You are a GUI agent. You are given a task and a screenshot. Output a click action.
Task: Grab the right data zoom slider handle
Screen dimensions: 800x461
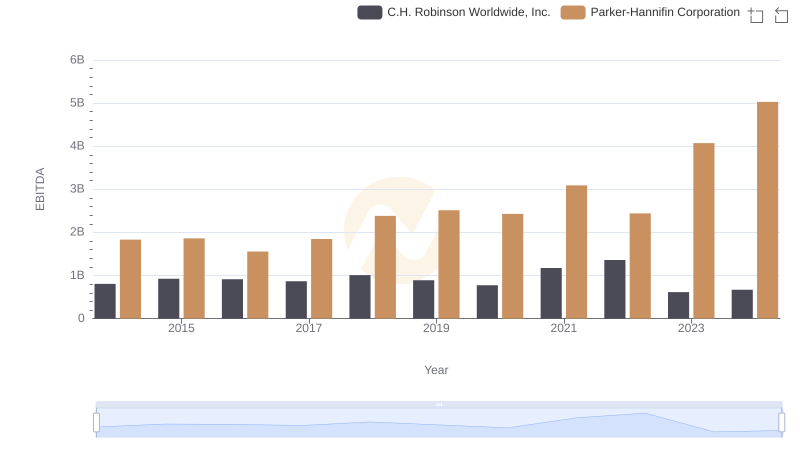[x=781, y=423]
